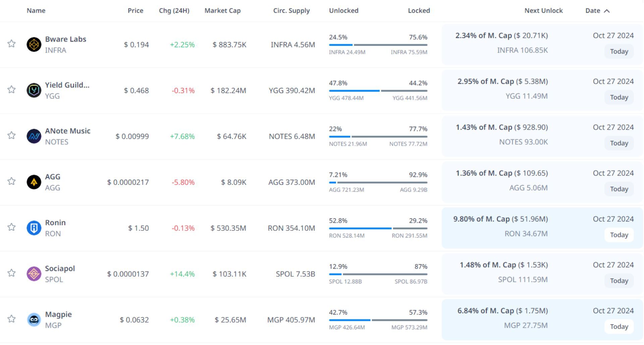Click the ANote Music token logo
The width and height of the screenshot is (644, 345).
(34, 136)
